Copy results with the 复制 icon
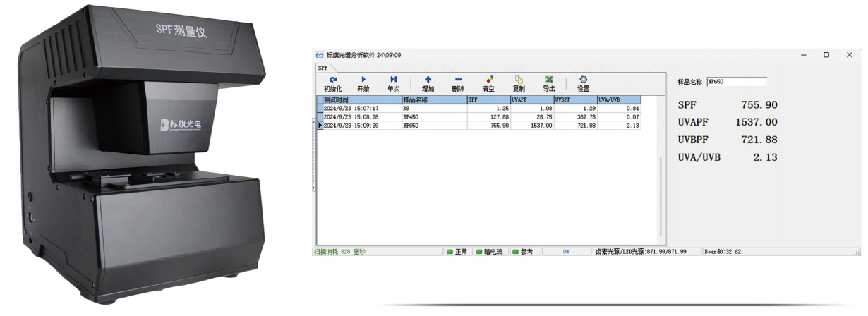This screenshot has width=868, height=316. pyautogui.click(x=519, y=84)
